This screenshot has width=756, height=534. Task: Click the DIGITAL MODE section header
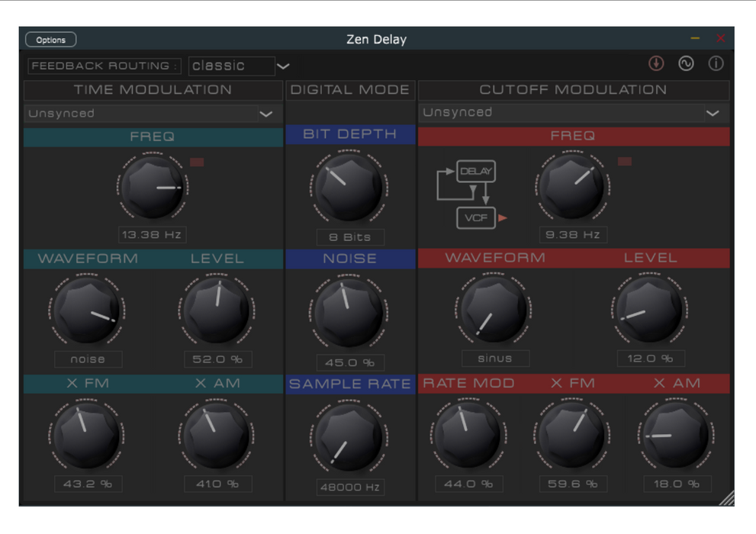click(350, 90)
